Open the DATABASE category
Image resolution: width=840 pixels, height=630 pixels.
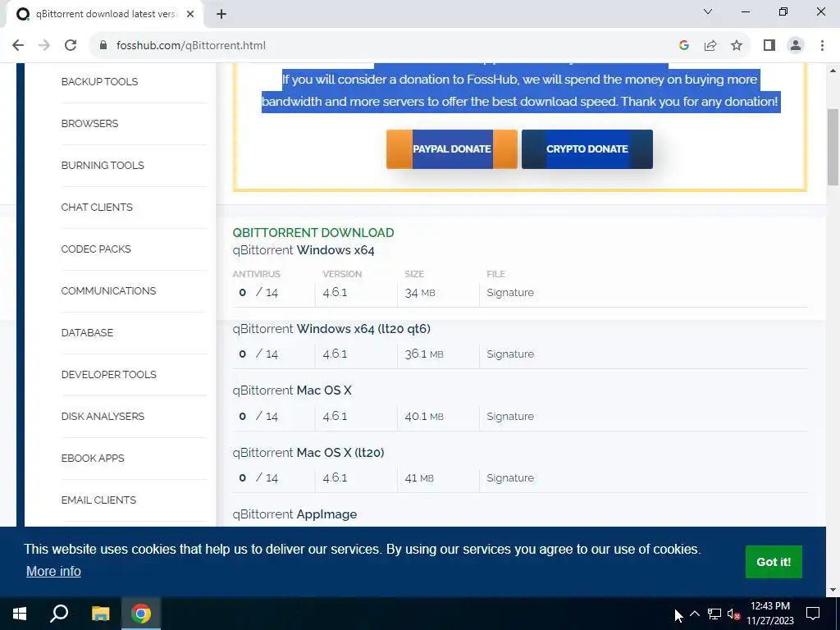pos(87,332)
